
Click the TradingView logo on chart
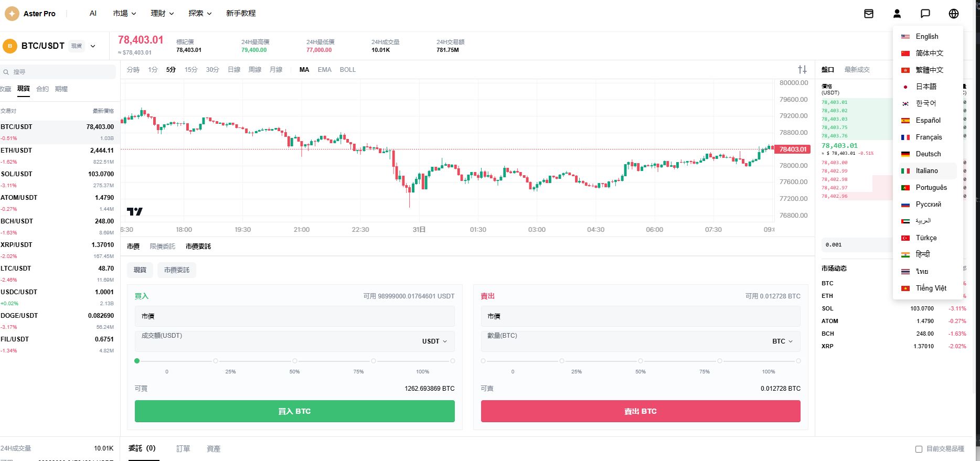coord(134,211)
